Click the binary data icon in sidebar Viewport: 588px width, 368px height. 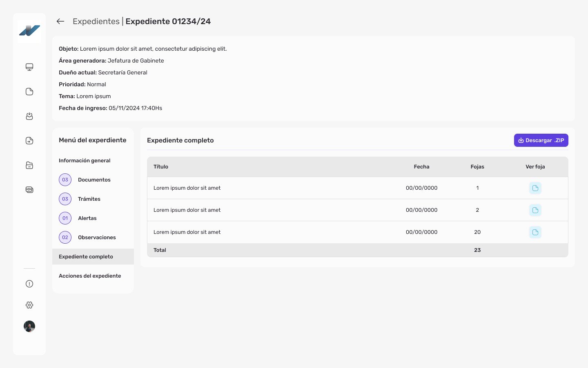tap(29, 190)
